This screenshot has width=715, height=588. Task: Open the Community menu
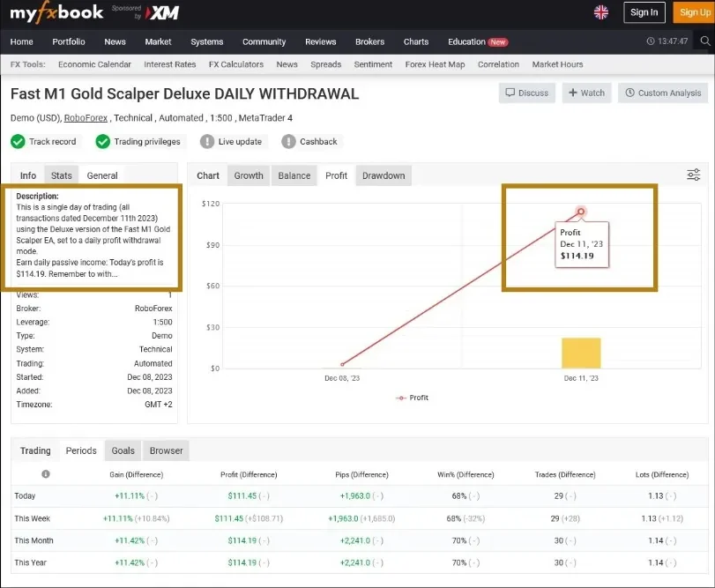[x=264, y=42]
